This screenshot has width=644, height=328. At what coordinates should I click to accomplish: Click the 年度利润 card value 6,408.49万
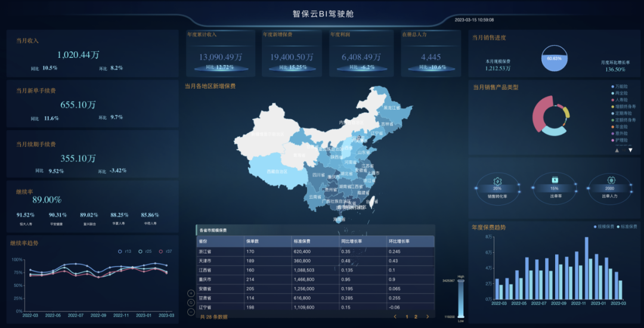[361, 57]
